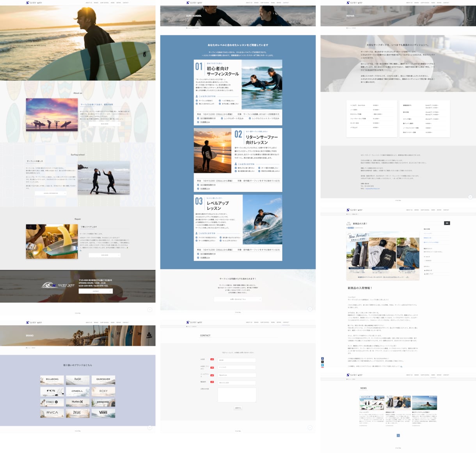Open ABOUT US in the home page header
Screen dimensions: 476x453
pyautogui.click(x=89, y=3)
